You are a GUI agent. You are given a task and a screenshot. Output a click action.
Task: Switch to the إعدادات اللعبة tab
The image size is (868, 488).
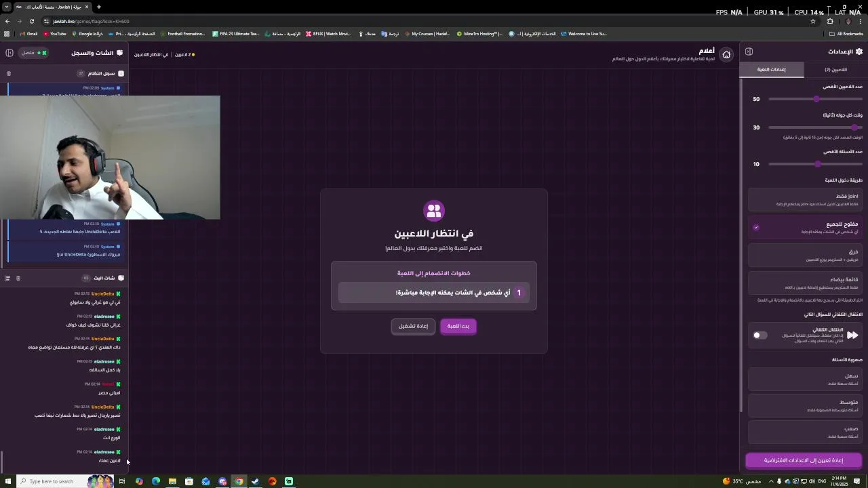tap(772, 69)
